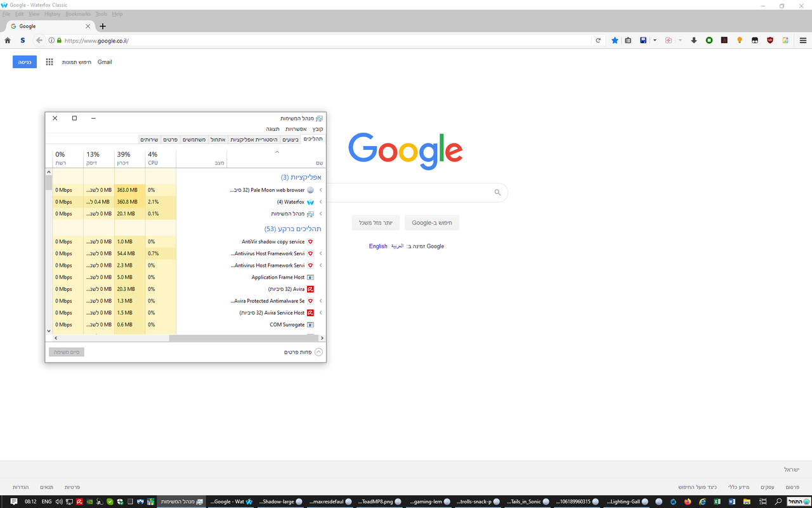Click the orange light bulb extension icon
This screenshot has height=508, width=812.
[740, 40]
